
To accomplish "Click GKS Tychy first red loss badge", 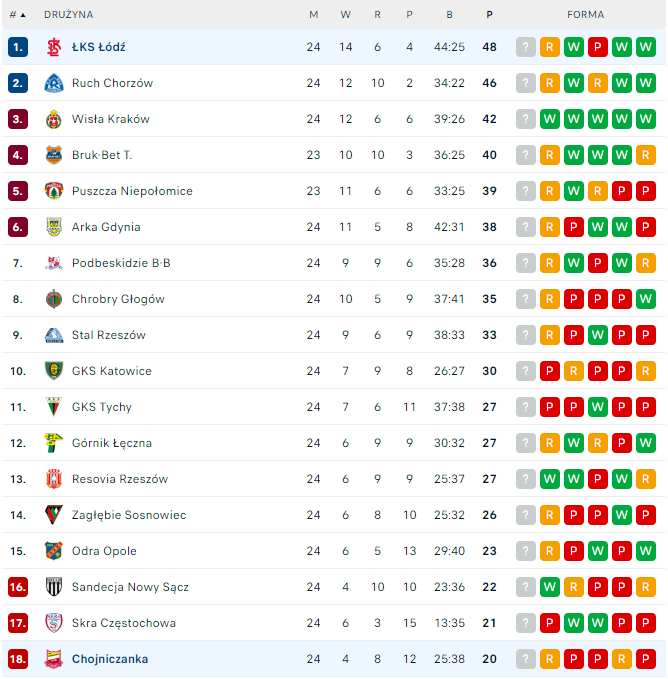I will [574, 407].
